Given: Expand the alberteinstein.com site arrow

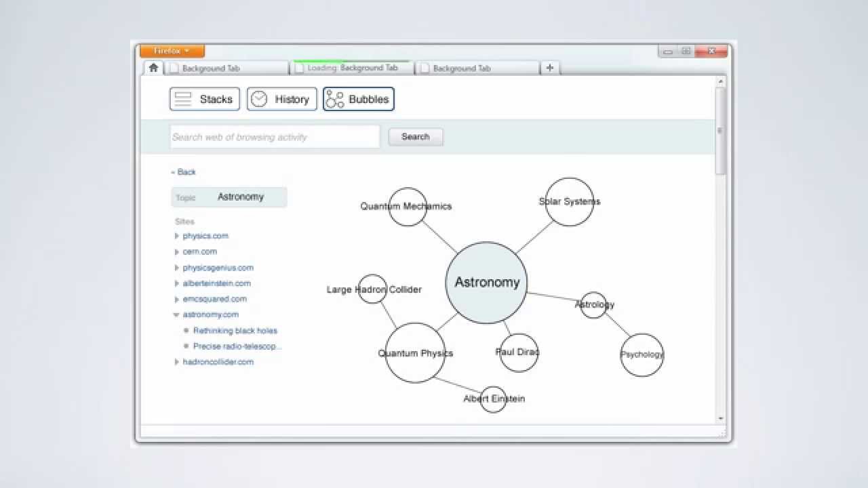Looking at the screenshot, I should pos(177,283).
